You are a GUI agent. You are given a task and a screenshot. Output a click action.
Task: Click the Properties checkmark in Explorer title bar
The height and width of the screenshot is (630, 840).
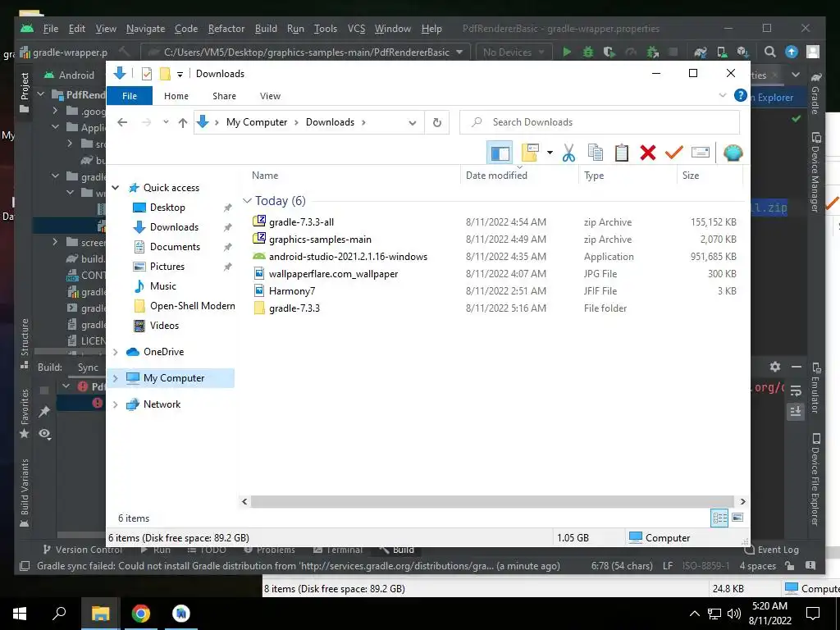[147, 74]
